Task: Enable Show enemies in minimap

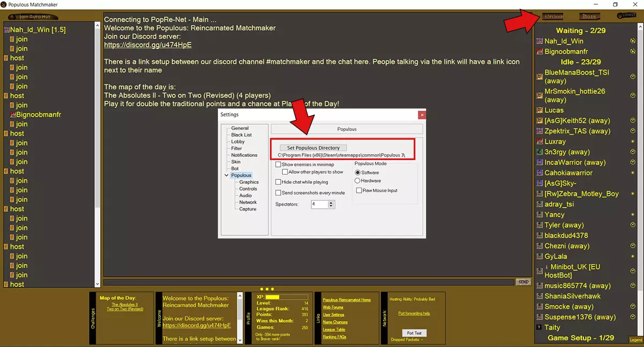Action: pos(278,164)
